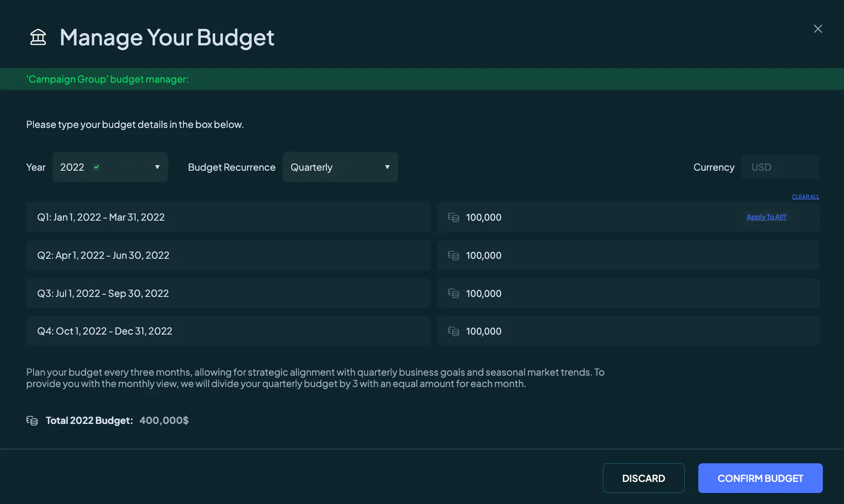Click the Budget Recurrence label
844x504 pixels.
tap(232, 167)
